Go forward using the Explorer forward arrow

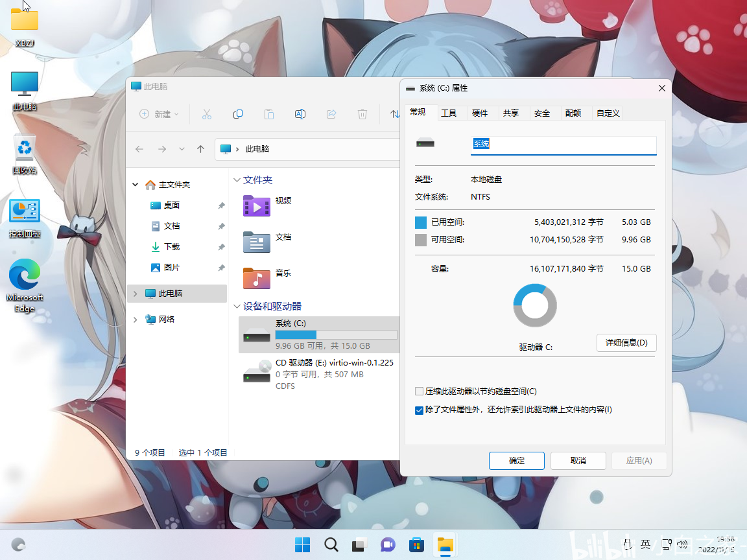point(162,149)
